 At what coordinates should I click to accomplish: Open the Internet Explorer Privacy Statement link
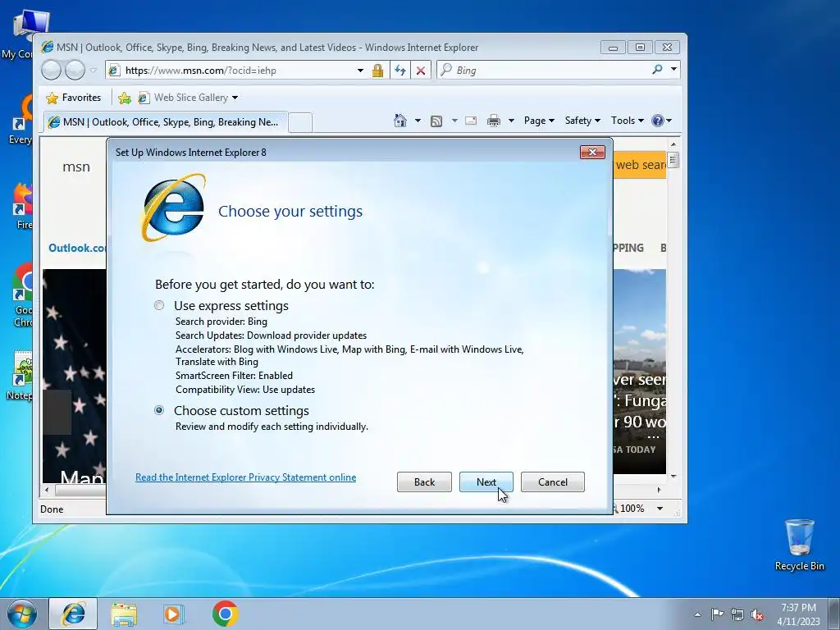pos(245,477)
